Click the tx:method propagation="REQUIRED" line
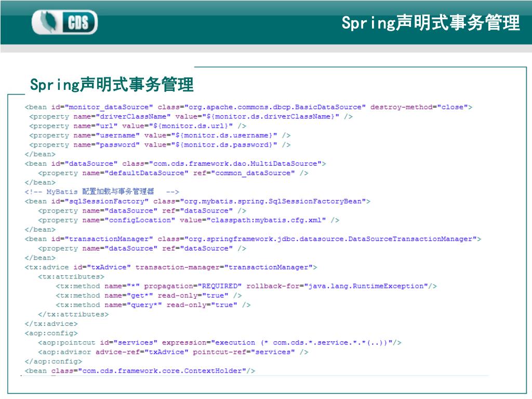The width and height of the screenshot is (532, 399). (246, 286)
